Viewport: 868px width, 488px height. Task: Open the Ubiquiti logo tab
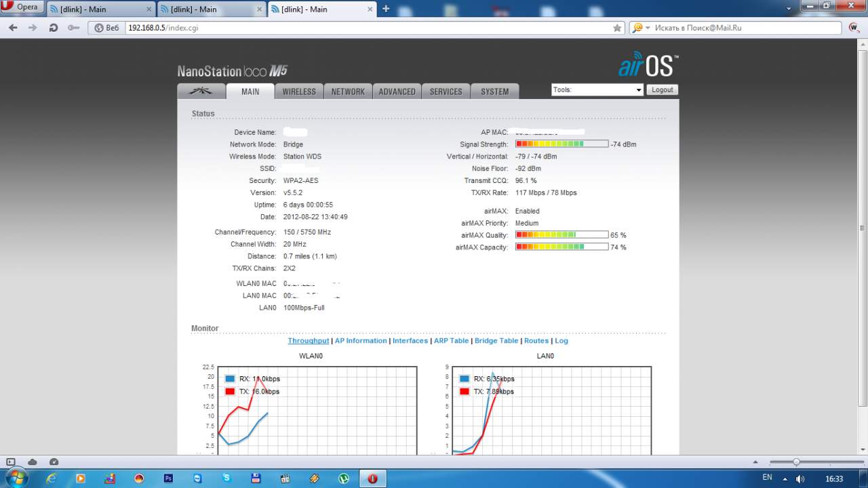coord(201,91)
